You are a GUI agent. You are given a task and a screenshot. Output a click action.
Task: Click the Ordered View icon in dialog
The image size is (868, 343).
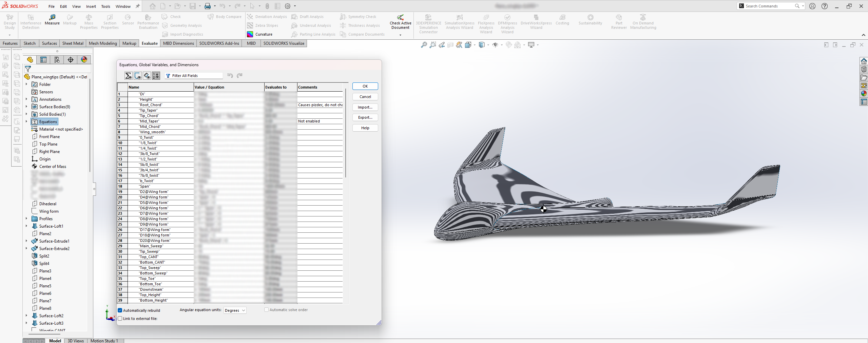pyautogui.click(x=156, y=76)
